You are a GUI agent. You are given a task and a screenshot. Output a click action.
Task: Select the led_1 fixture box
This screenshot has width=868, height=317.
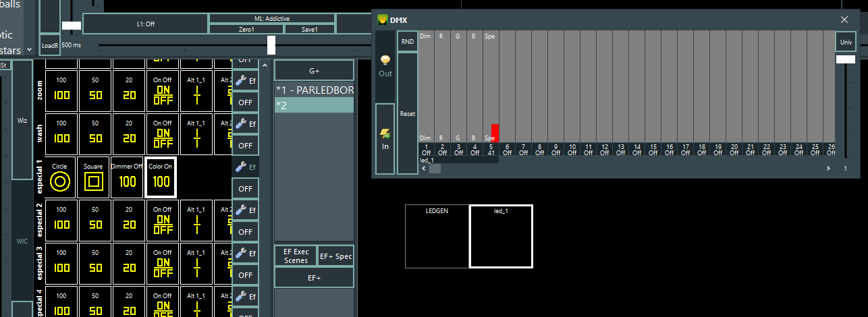pos(501,236)
